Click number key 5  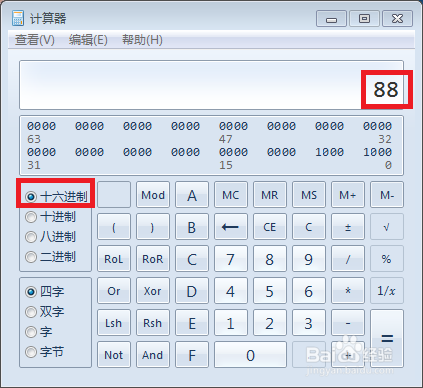tap(270, 291)
